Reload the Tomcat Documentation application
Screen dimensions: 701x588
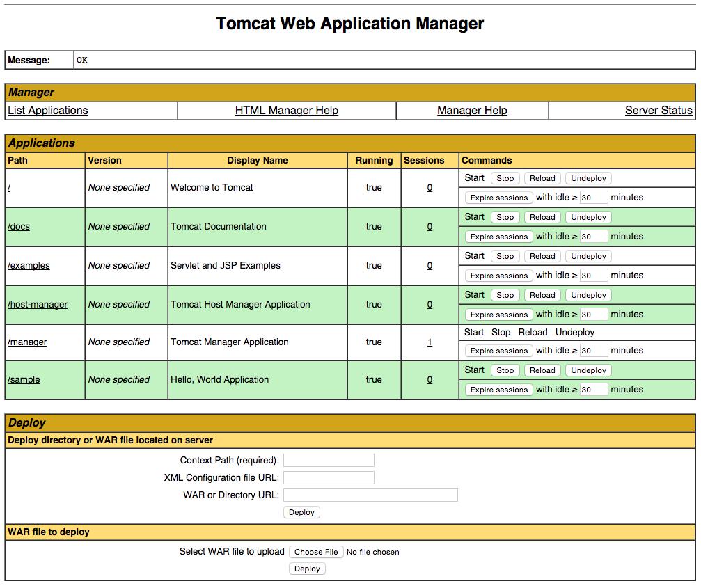[x=542, y=216]
